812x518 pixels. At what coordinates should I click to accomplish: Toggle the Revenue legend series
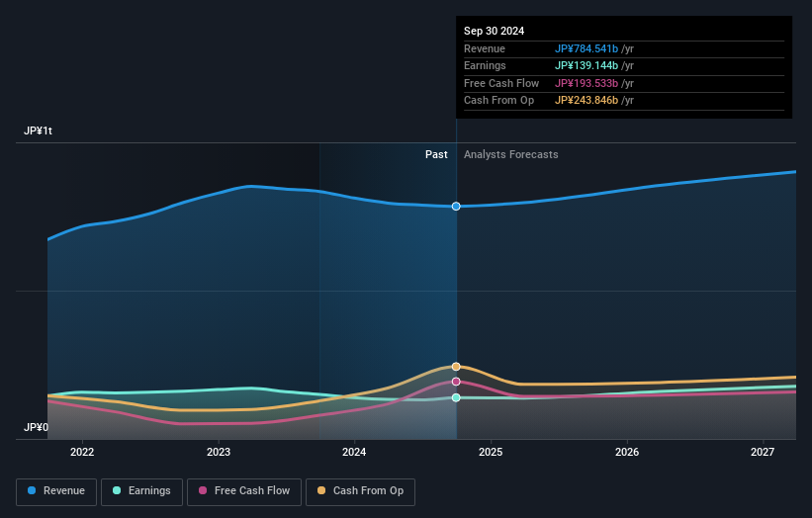click(56, 491)
